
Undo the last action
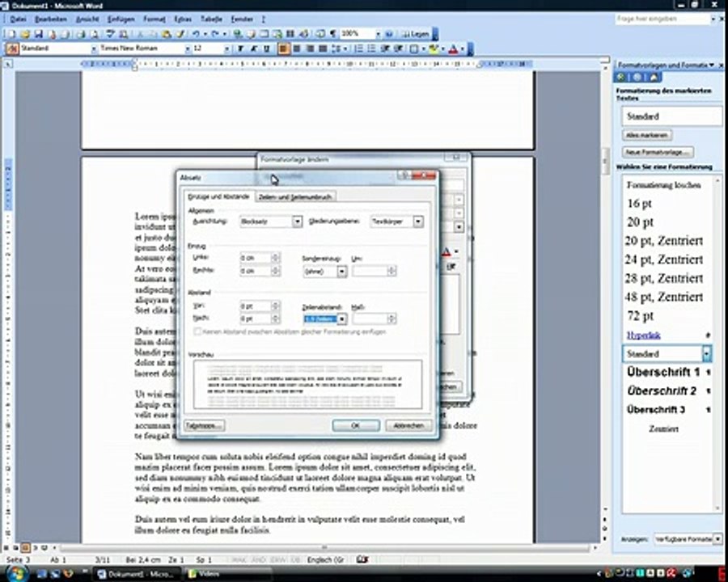tap(197, 34)
